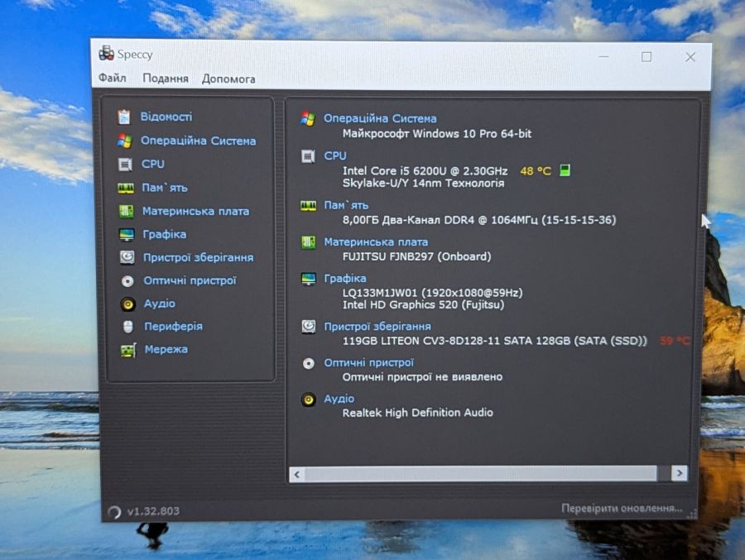Click the RAM stick icon beside sidebar Пам`ять
The image size is (745, 560).
[x=126, y=188]
